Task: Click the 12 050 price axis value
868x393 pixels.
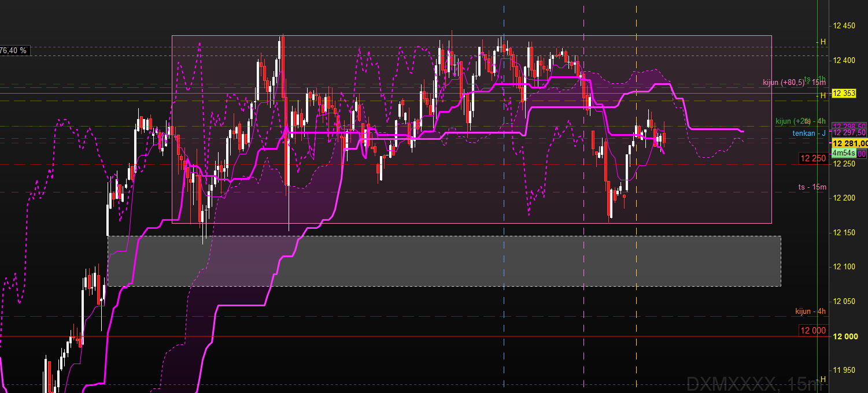Action: (843, 301)
